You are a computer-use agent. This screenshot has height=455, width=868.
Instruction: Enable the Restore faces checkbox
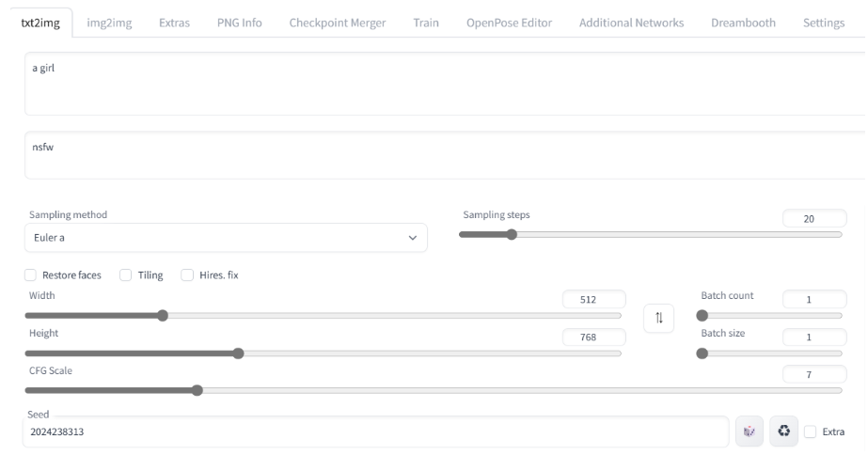click(x=30, y=275)
